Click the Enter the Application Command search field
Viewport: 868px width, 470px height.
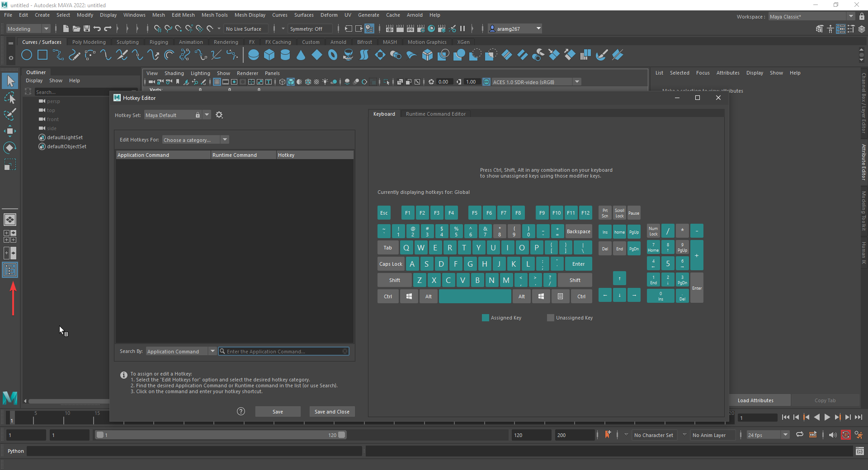pyautogui.click(x=284, y=351)
